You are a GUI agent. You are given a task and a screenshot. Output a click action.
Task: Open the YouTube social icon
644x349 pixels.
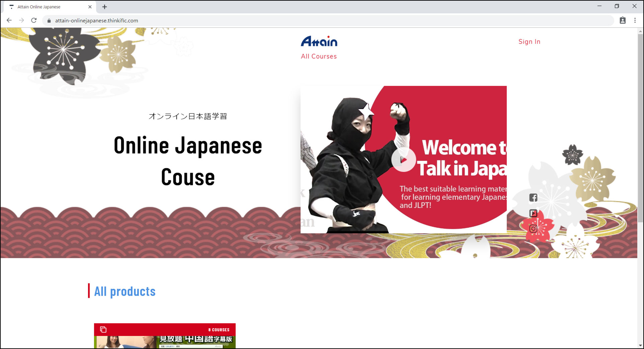coord(533,213)
